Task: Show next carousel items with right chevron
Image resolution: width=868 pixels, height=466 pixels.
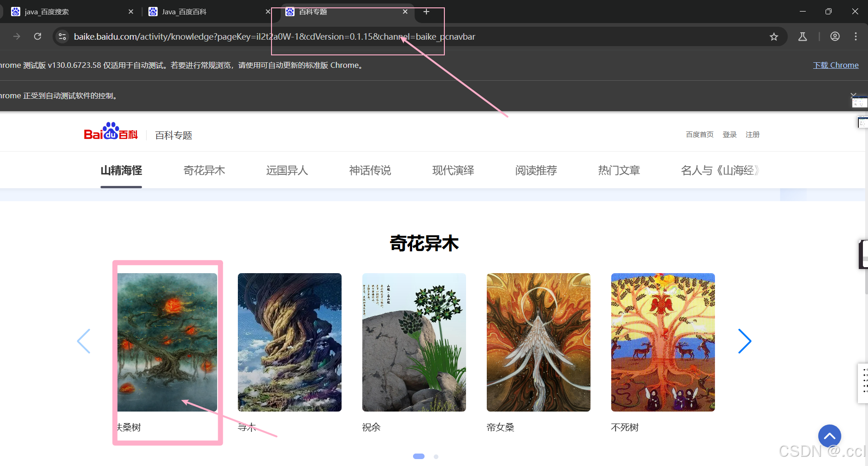Action: pos(745,341)
